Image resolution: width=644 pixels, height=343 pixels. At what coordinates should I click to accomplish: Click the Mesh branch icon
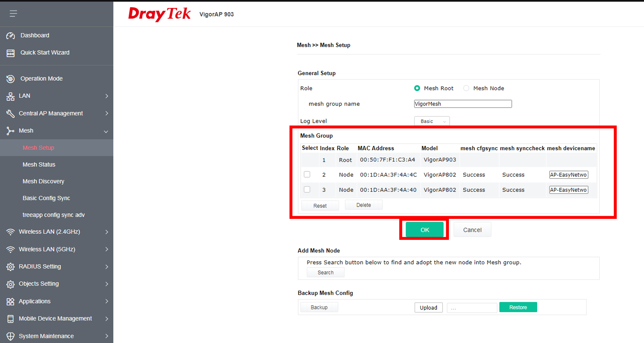pos(10,131)
